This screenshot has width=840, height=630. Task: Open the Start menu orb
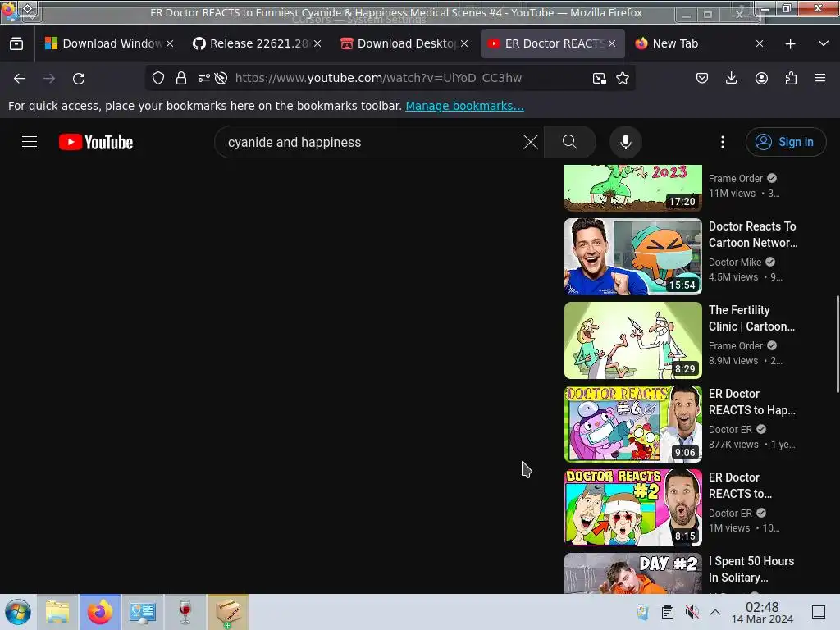(18, 612)
